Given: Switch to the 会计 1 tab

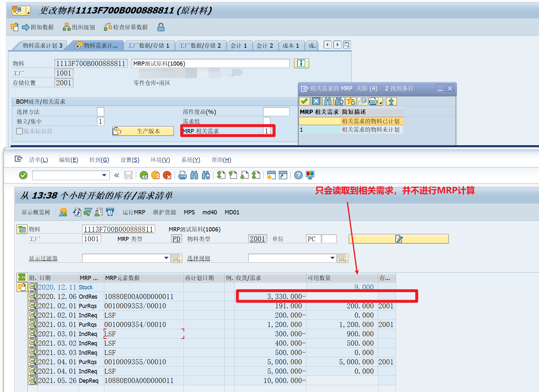Looking at the screenshot, I should (x=239, y=45).
